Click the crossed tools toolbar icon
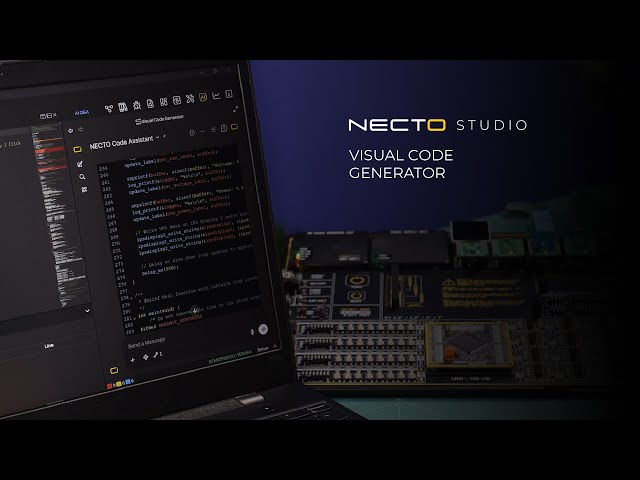Screen dimensions: 640x480 (189, 98)
